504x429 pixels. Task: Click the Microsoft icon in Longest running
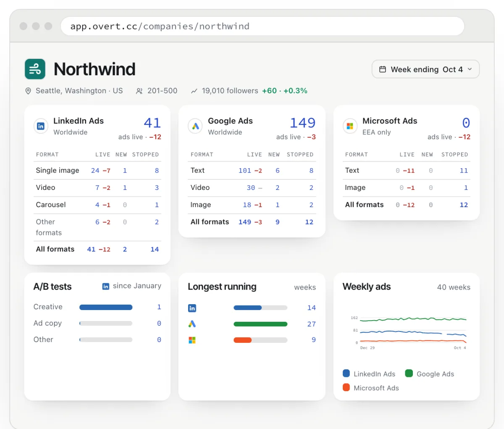pos(192,340)
